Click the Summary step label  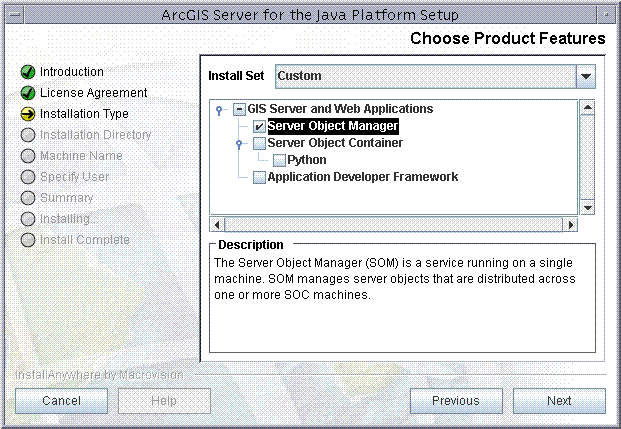tap(67, 198)
